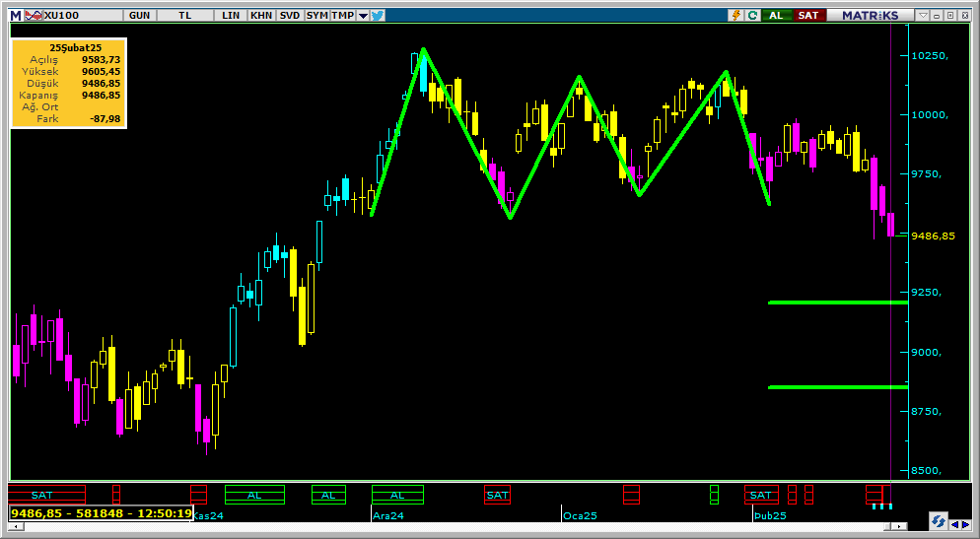980x539 pixels.
Task: Open the GUN period selector
Action: 139,15
